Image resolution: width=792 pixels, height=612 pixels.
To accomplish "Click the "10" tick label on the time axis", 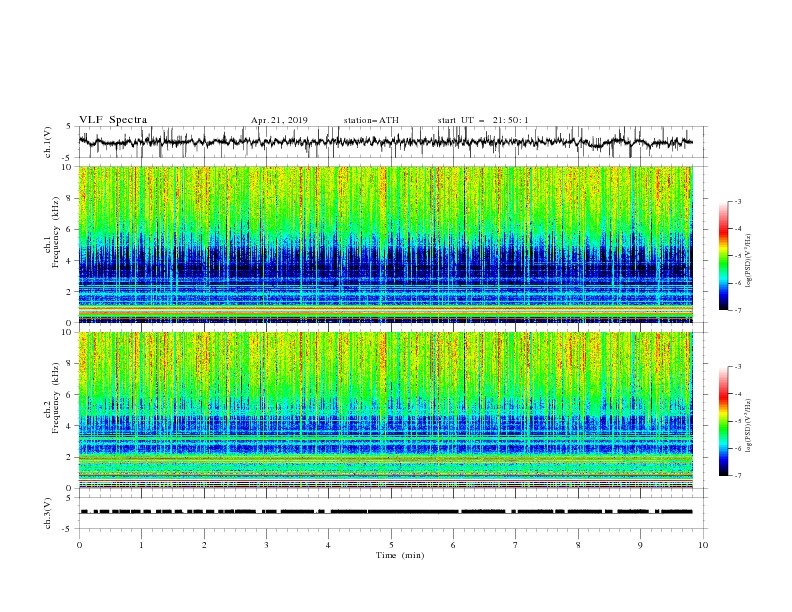I will tap(703, 545).
